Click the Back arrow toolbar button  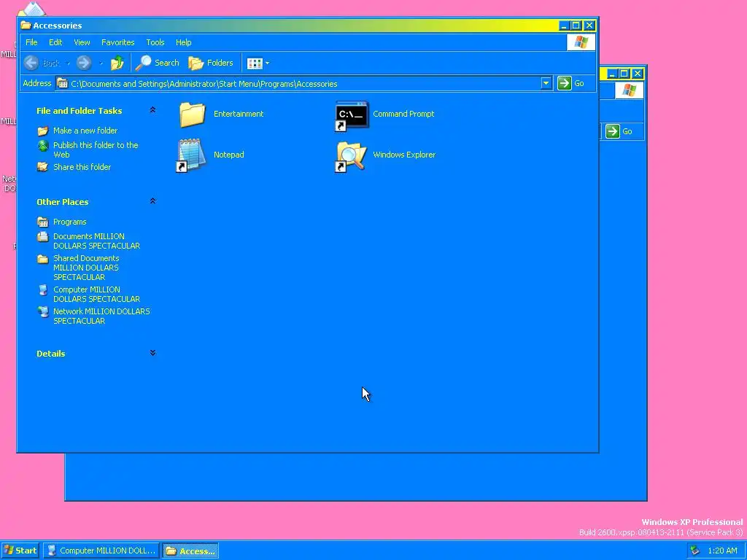click(x=31, y=63)
